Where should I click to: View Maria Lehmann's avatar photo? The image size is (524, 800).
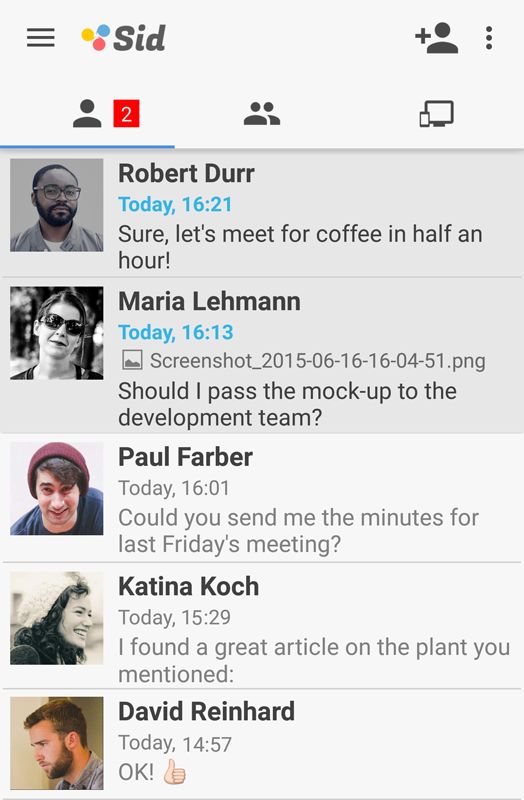pos(57,333)
